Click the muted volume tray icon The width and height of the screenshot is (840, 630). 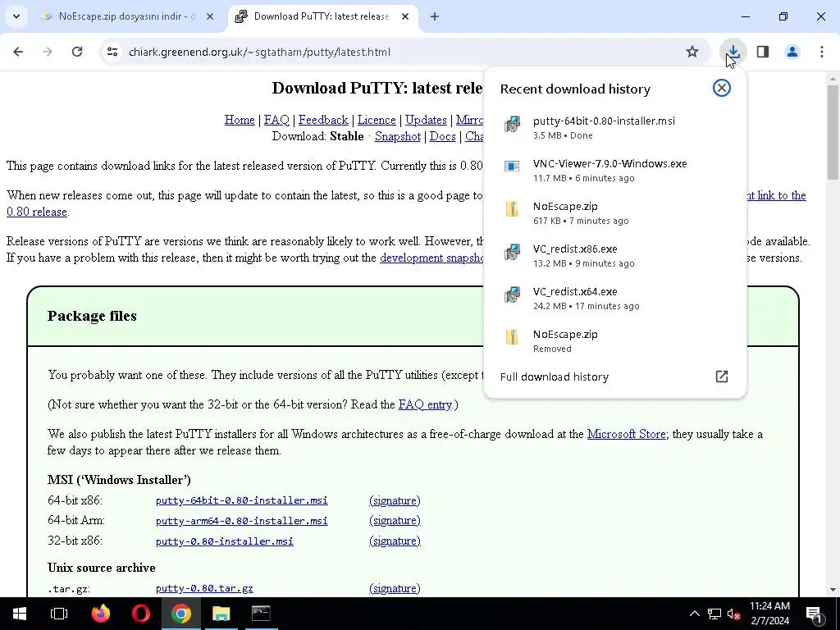point(734,614)
